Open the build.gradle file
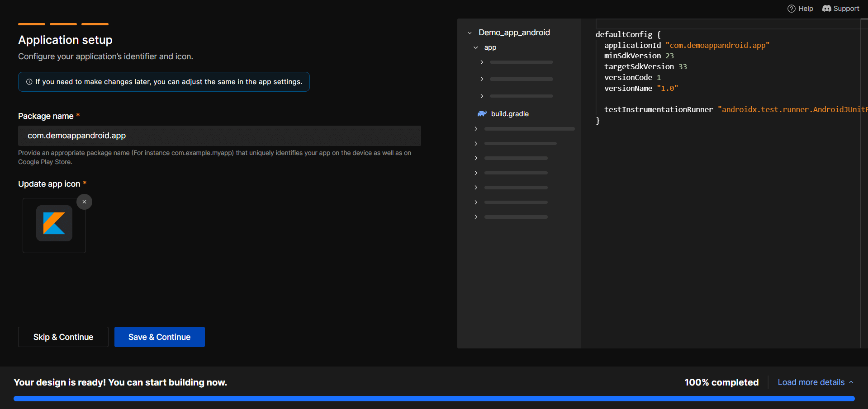This screenshot has height=409, width=868. click(510, 114)
